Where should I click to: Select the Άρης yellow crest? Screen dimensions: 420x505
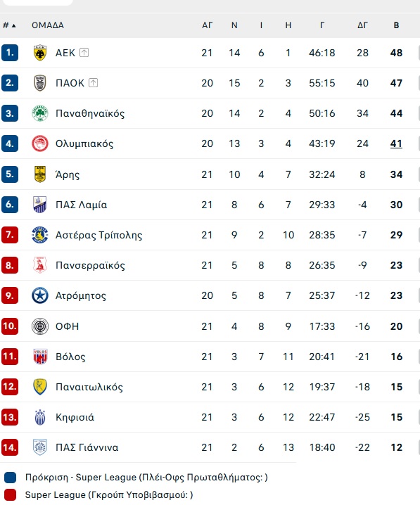(40, 174)
